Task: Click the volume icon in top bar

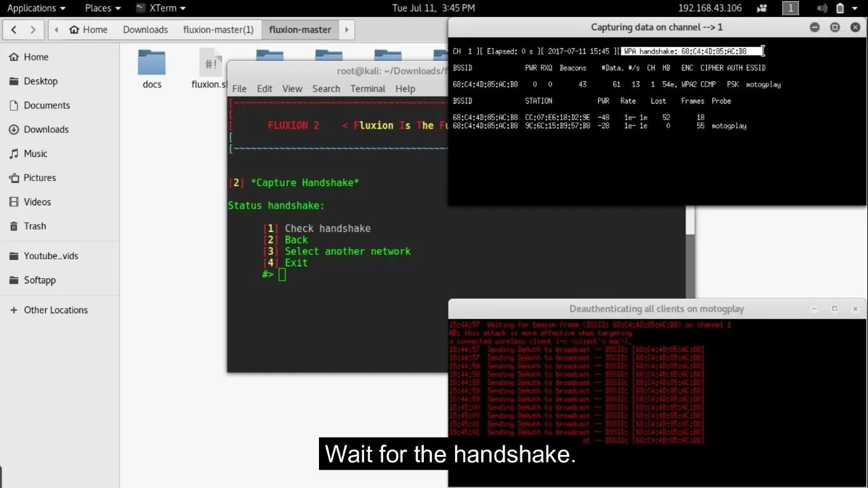Action: (x=822, y=8)
